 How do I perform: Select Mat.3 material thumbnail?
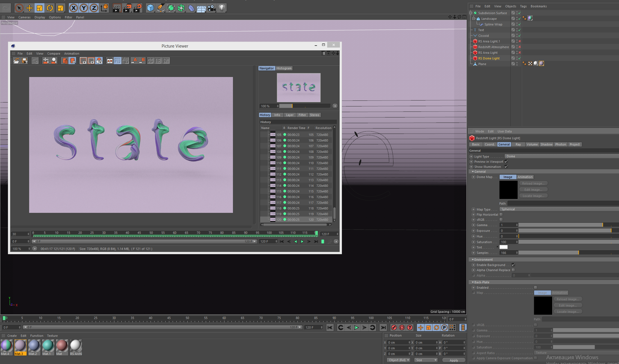(x=20, y=347)
